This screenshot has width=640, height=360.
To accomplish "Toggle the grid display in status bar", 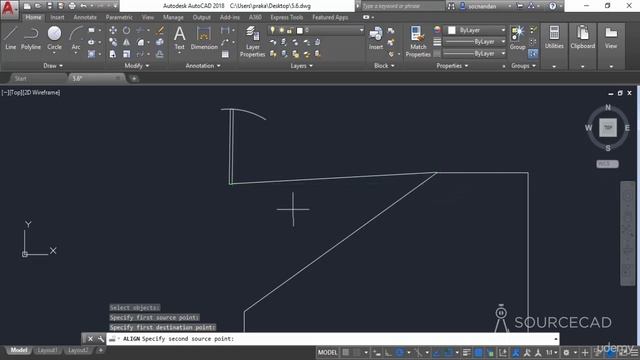I will 346,352.
